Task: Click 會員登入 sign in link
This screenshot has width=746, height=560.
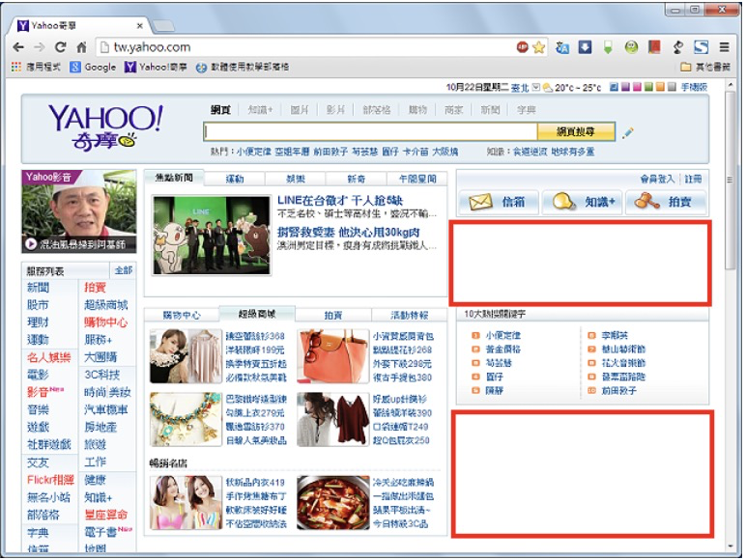Action: (657, 179)
